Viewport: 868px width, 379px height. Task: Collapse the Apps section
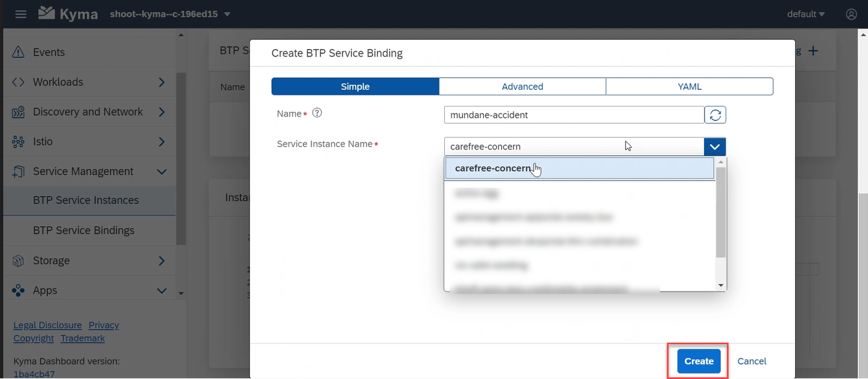tap(162, 290)
